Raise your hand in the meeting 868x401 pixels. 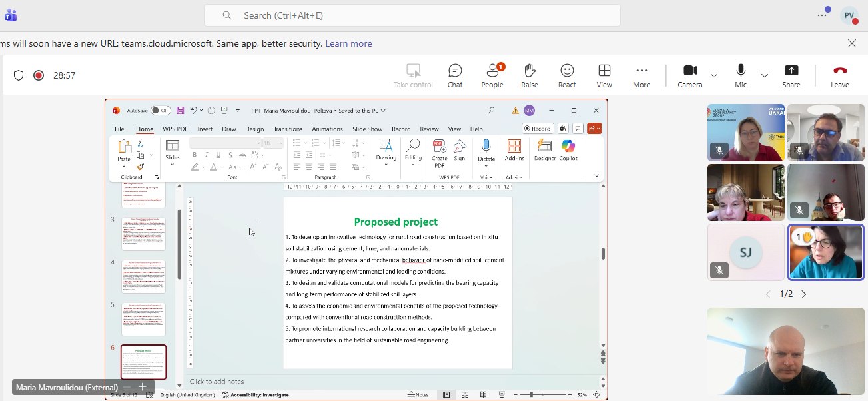coord(530,75)
